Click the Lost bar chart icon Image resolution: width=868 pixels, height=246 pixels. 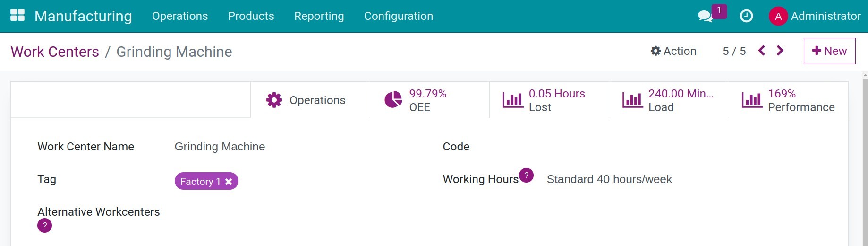pos(513,100)
